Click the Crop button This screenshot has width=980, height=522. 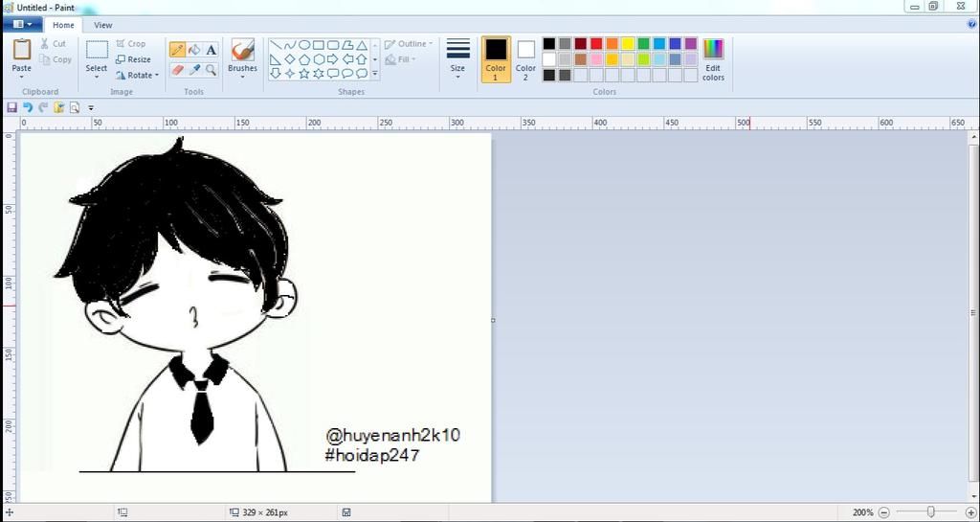coord(130,44)
